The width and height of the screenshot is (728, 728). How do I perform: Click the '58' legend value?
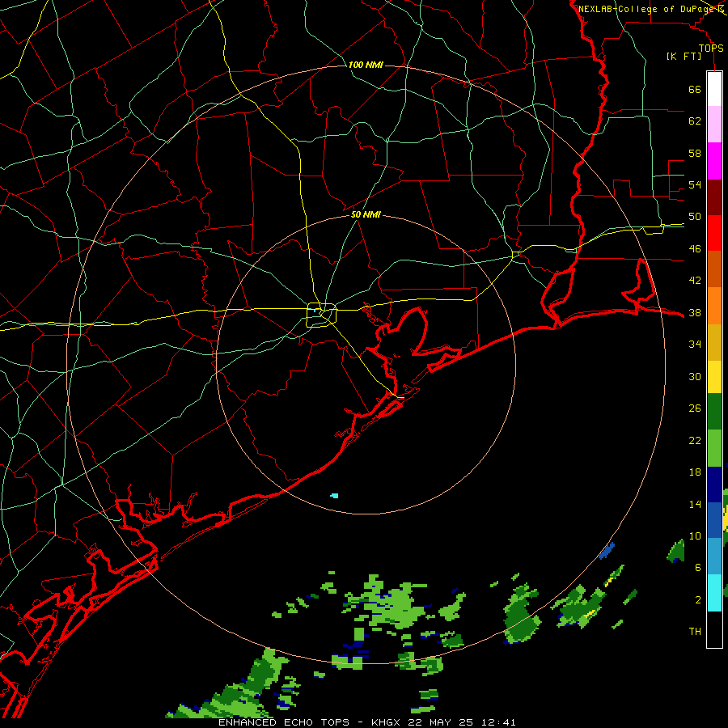point(695,153)
